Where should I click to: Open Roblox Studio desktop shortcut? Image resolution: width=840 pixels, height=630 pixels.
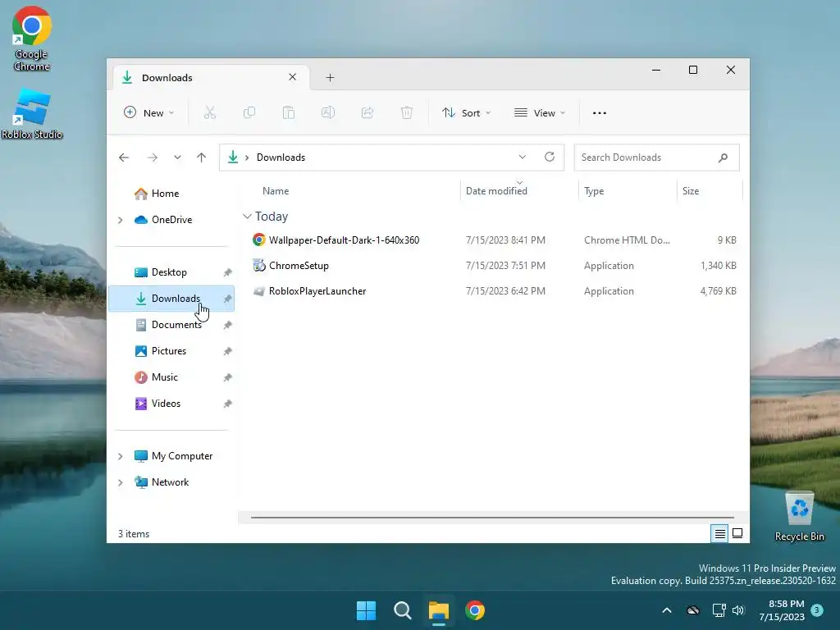32,114
